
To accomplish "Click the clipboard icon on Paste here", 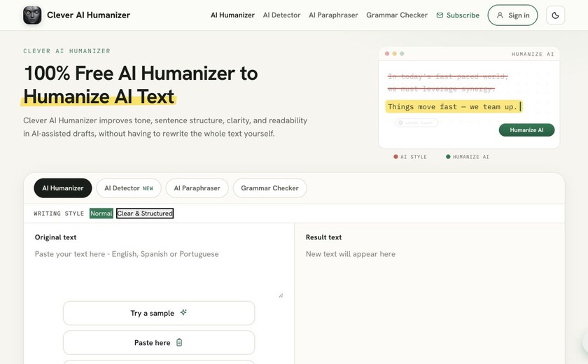I will (x=179, y=342).
